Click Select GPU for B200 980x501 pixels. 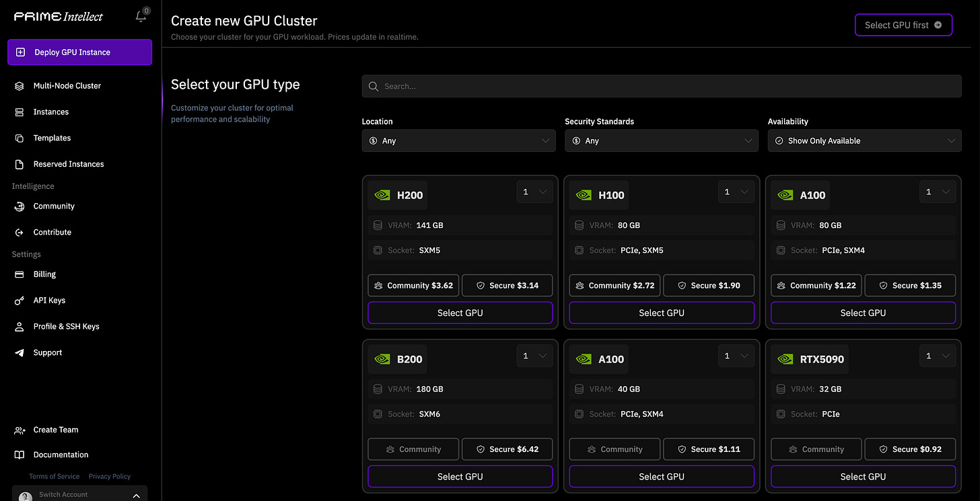click(460, 477)
